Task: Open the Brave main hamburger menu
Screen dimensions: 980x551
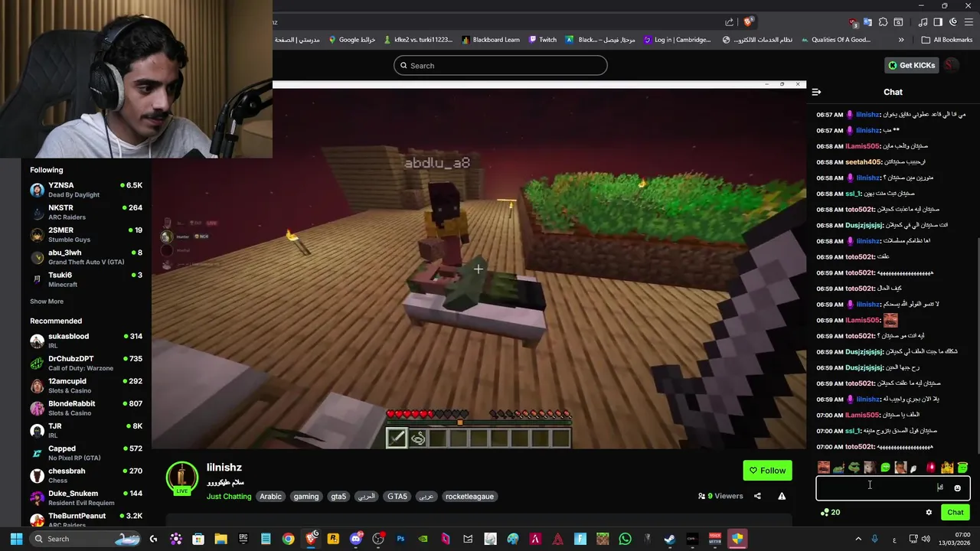Action: tap(969, 21)
